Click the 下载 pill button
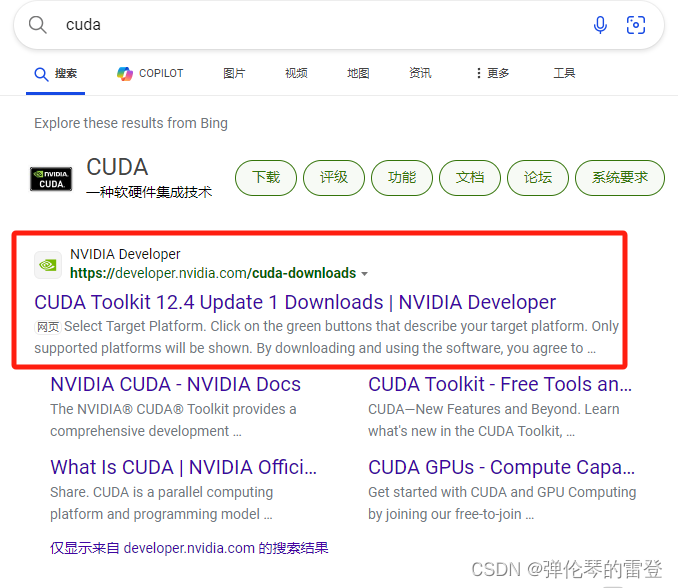This screenshot has width=678, height=588. (266, 178)
